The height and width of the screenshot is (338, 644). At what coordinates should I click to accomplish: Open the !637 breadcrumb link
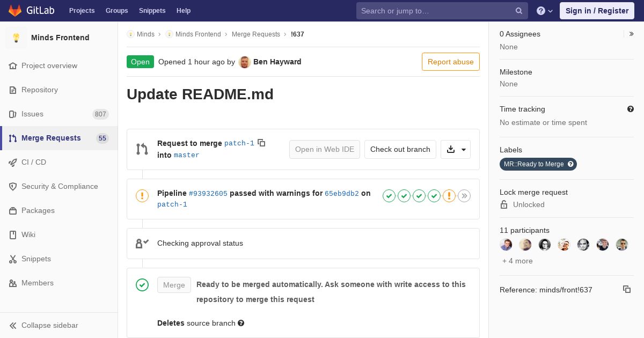click(297, 34)
